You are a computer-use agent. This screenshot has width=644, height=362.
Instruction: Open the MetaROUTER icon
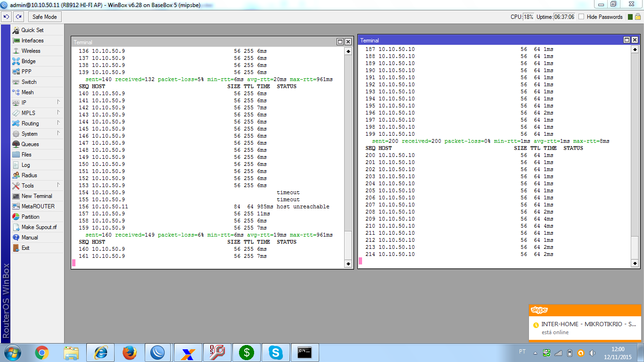pos(16,206)
